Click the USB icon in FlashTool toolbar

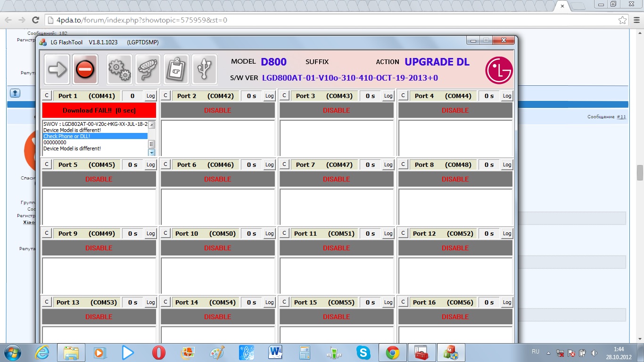coord(205,69)
